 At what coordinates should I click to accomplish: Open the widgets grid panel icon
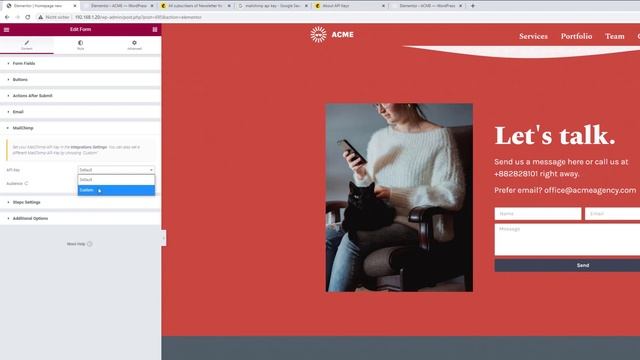(155, 29)
